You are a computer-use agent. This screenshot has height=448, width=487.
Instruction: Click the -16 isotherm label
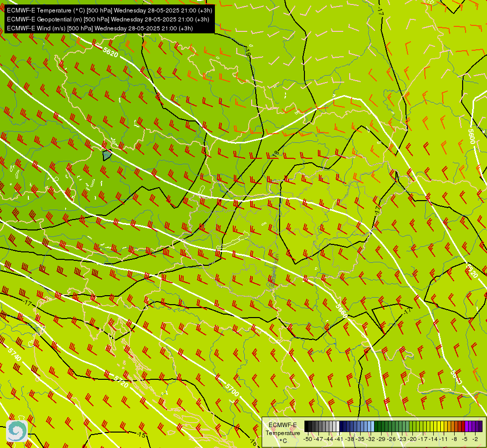tap(253, 443)
